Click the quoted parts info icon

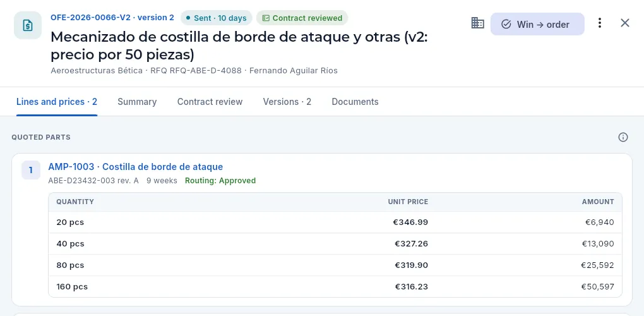(623, 137)
